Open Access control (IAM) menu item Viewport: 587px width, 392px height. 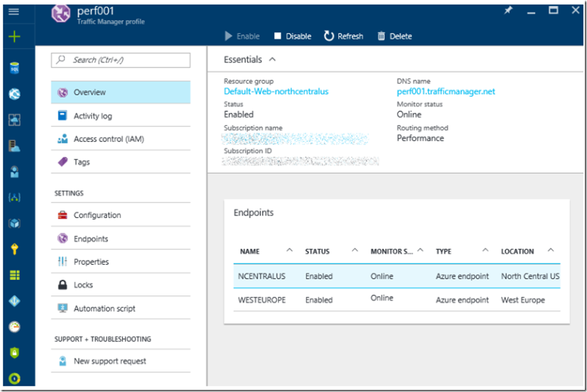click(x=120, y=139)
